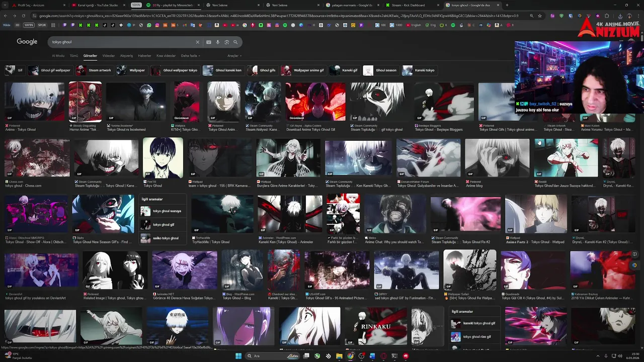
Task: Open the WhatsApp bookmark icon
Action: click(x=149, y=25)
